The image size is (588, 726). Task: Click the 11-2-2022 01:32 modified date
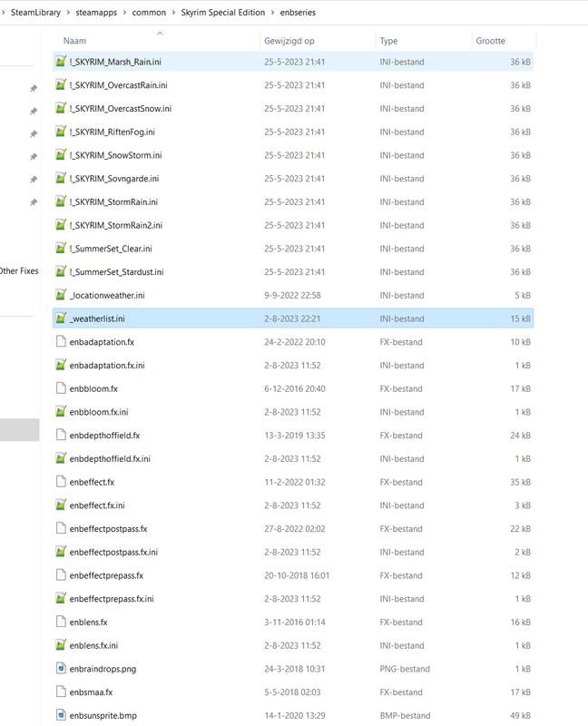(x=295, y=482)
